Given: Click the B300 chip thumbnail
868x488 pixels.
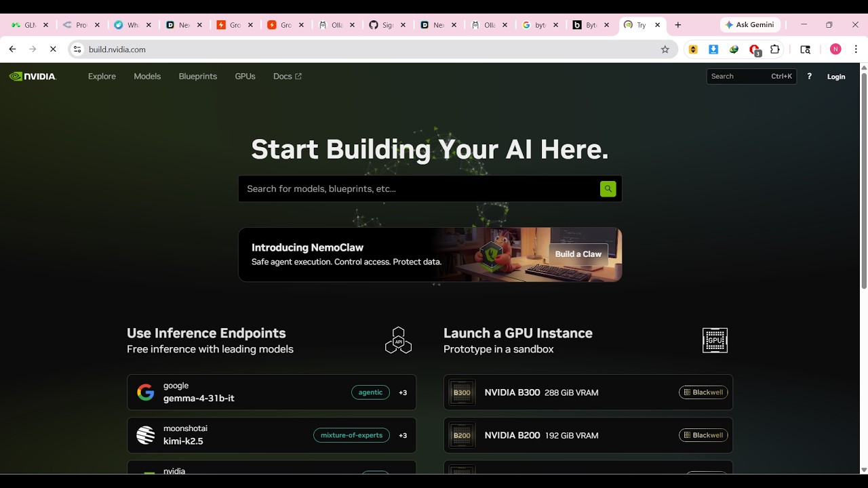Looking at the screenshot, I should [x=462, y=392].
